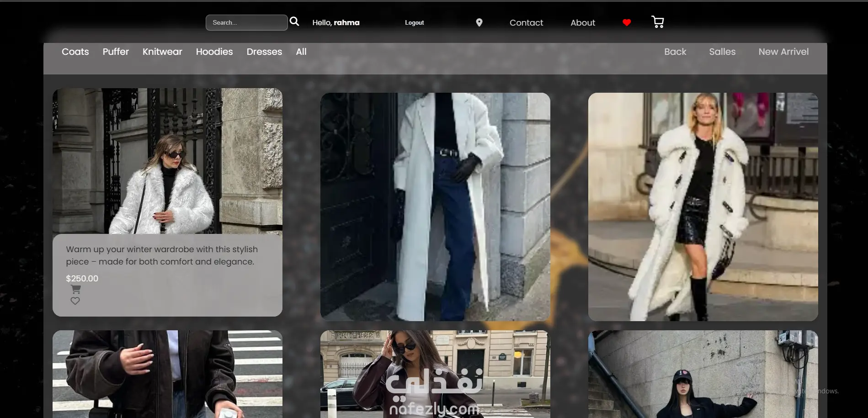Screen dimensions: 868x418
Task: Open the leather jacket sunglasses image
Action: pos(435,374)
